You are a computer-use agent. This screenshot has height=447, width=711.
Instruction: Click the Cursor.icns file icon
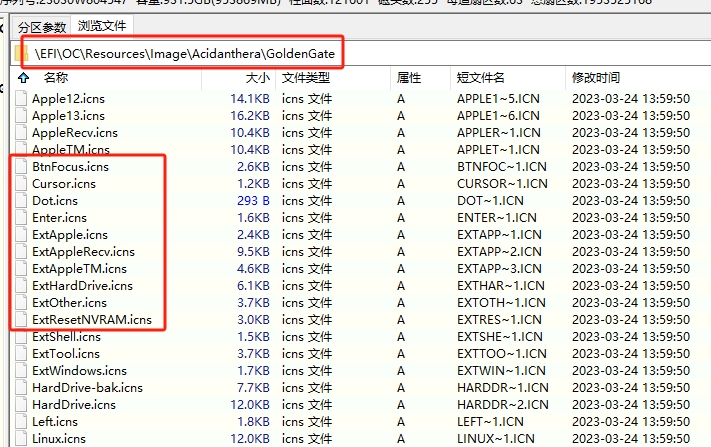pyautogui.click(x=22, y=183)
